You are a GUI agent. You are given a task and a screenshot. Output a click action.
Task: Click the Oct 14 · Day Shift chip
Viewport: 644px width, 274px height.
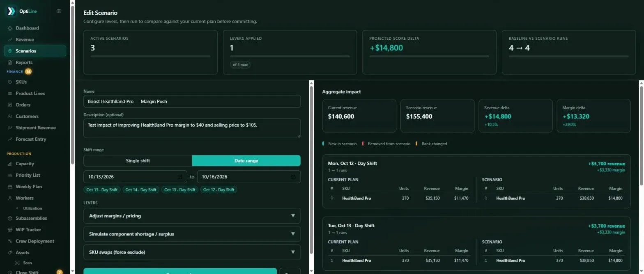tap(141, 190)
